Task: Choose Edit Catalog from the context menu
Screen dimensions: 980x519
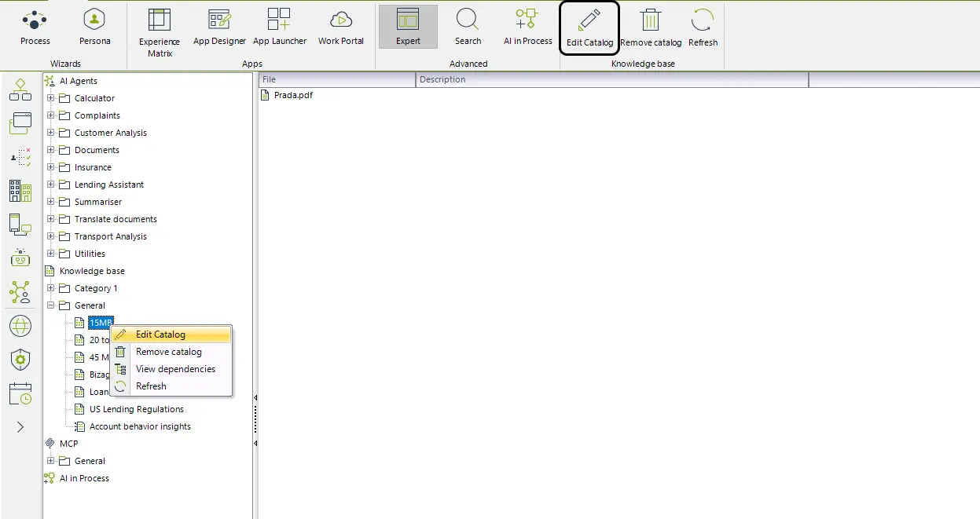Action: click(171, 334)
